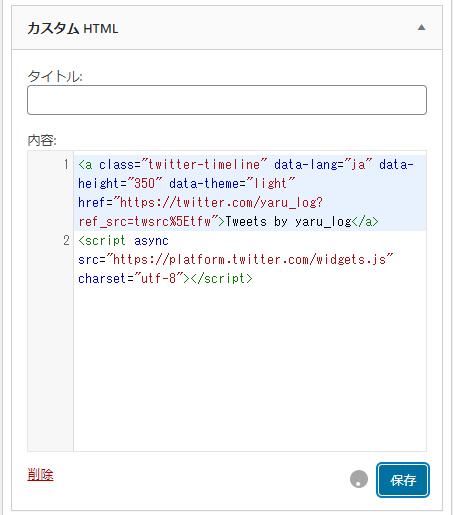Click the 保存 save button
453x515 pixels.
403,480
